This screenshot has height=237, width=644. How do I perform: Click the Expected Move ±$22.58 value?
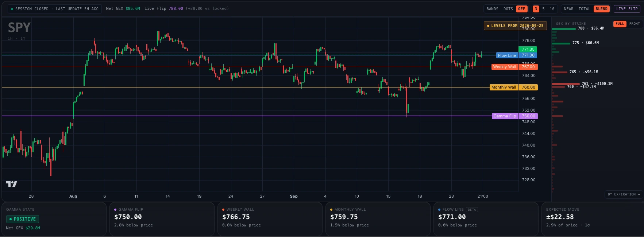pos(560,217)
